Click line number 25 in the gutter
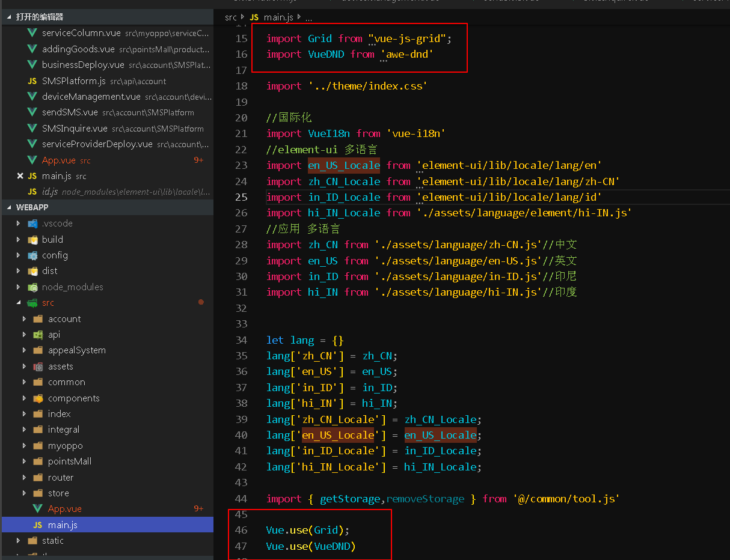This screenshot has width=730, height=560. (x=241, y=197)
